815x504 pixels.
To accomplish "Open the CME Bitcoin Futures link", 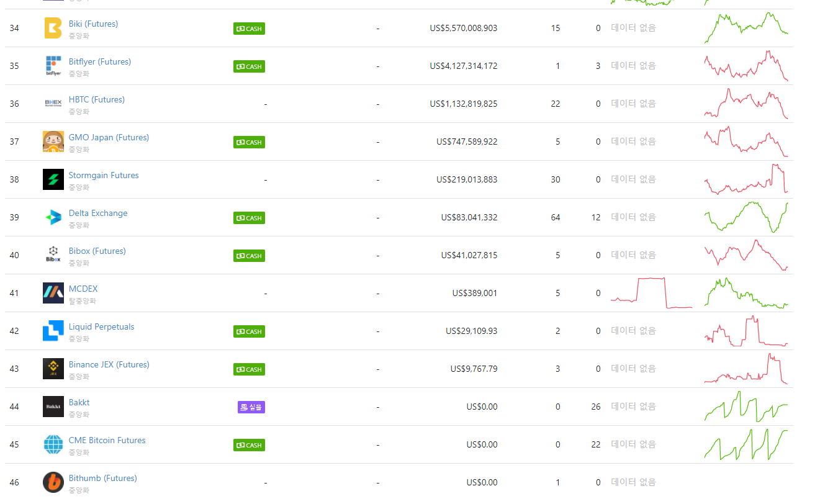I will coord(107,440).
